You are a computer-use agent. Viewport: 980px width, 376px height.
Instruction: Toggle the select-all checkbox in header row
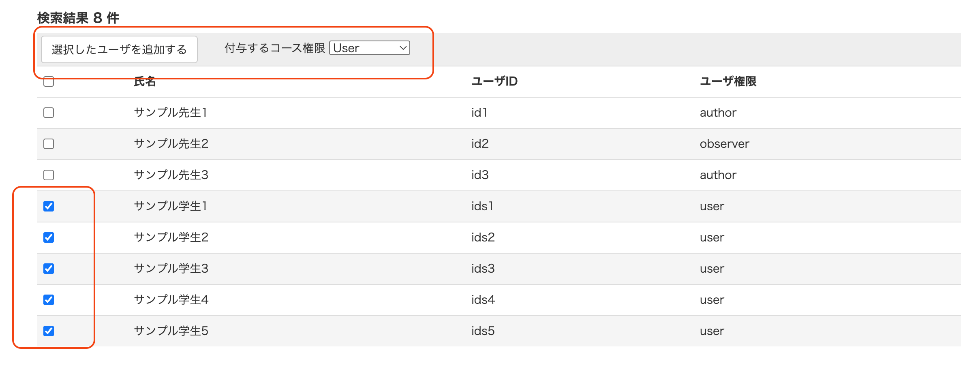point(49,81)
